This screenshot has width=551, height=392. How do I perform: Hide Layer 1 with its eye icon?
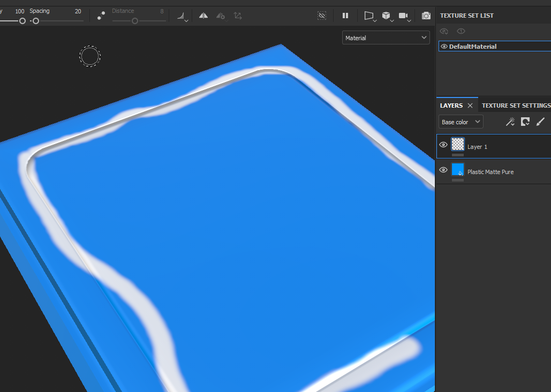point(443,145)
